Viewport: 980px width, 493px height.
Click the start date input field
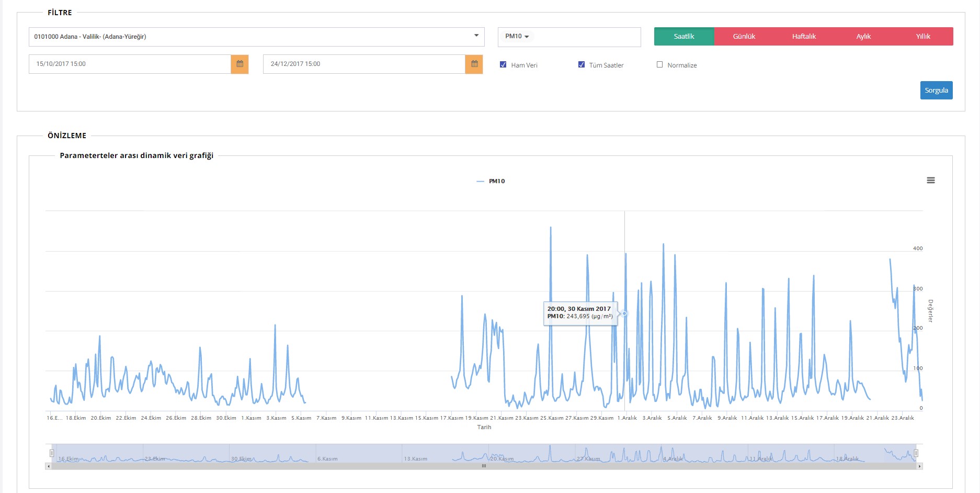[x=130, y=64]
